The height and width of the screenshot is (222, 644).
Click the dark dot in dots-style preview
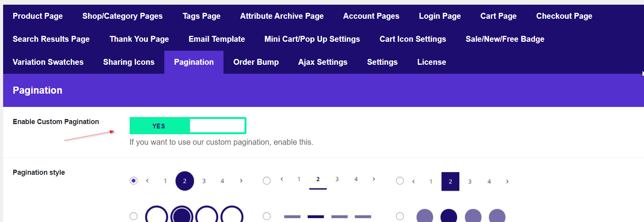pyautogui.click(x=449, y=216)
